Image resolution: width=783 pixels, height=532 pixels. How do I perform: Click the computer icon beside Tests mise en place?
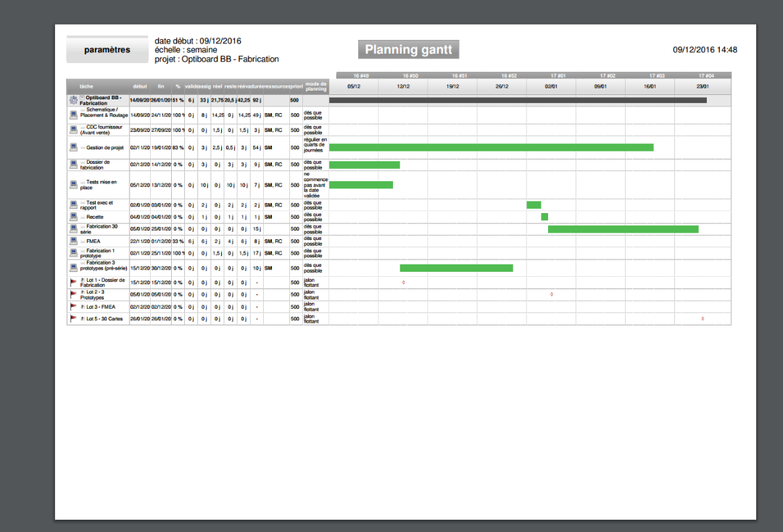point(73,185)
